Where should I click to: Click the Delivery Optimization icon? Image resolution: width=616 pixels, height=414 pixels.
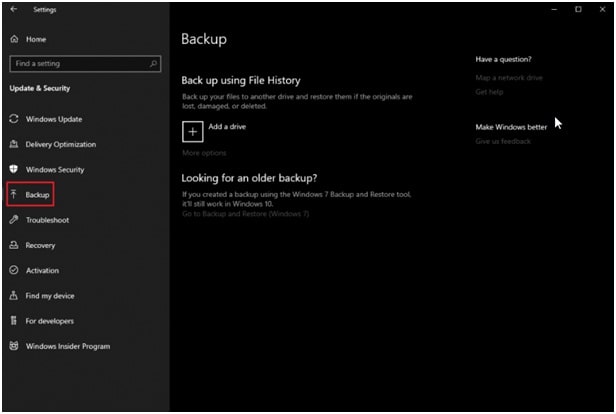14,144
